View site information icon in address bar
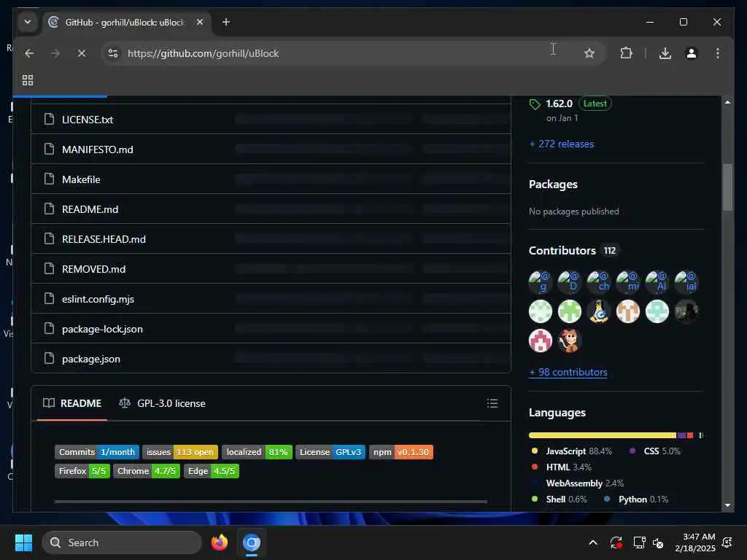 pyautogui.click(x=113, y=53)
